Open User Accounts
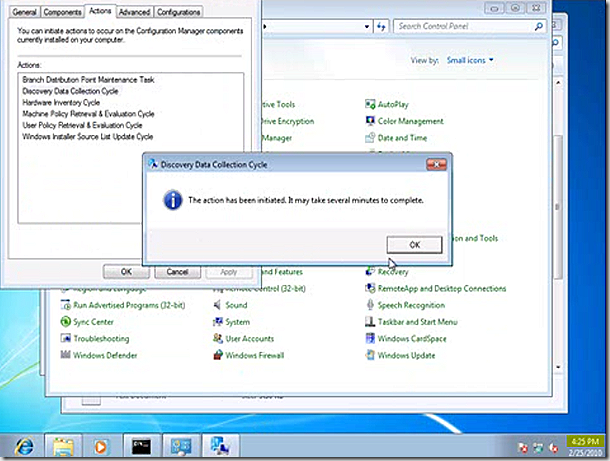The image size is (610, 461). [249, 338]
